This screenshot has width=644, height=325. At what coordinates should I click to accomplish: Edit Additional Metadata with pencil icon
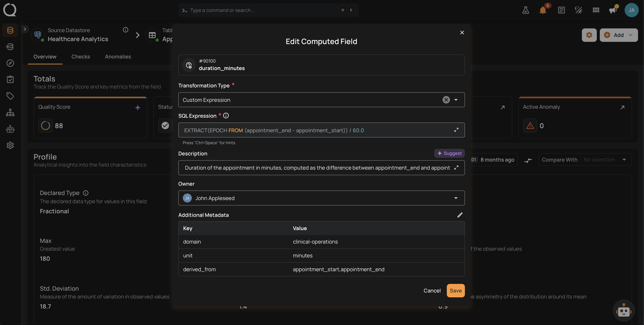pos(460,215)
